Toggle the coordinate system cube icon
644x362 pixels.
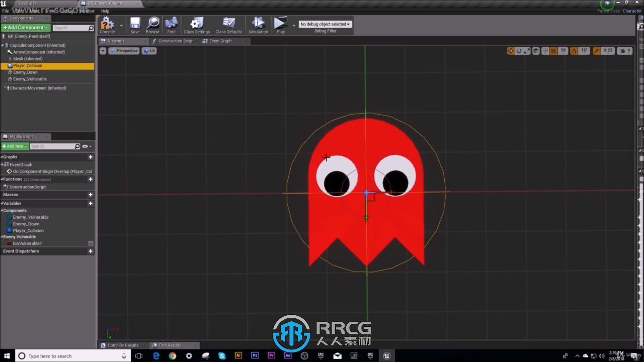pyautogui.click(x=536, y=51)
